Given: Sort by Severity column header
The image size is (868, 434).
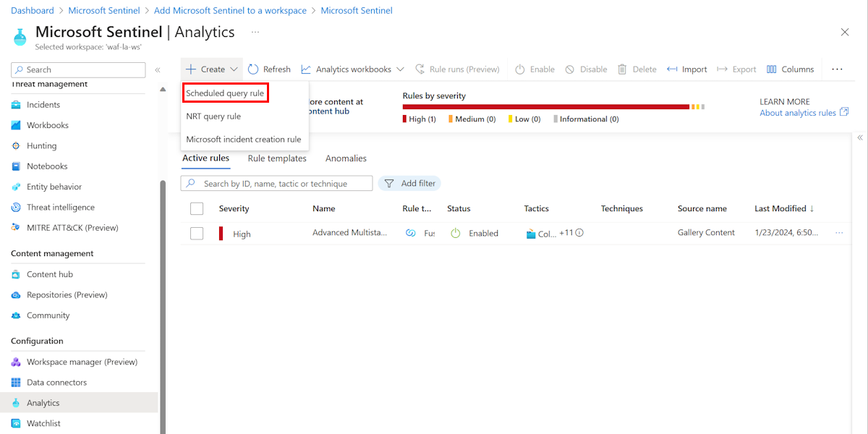Looking at the screenshot, I should (234, 209).
